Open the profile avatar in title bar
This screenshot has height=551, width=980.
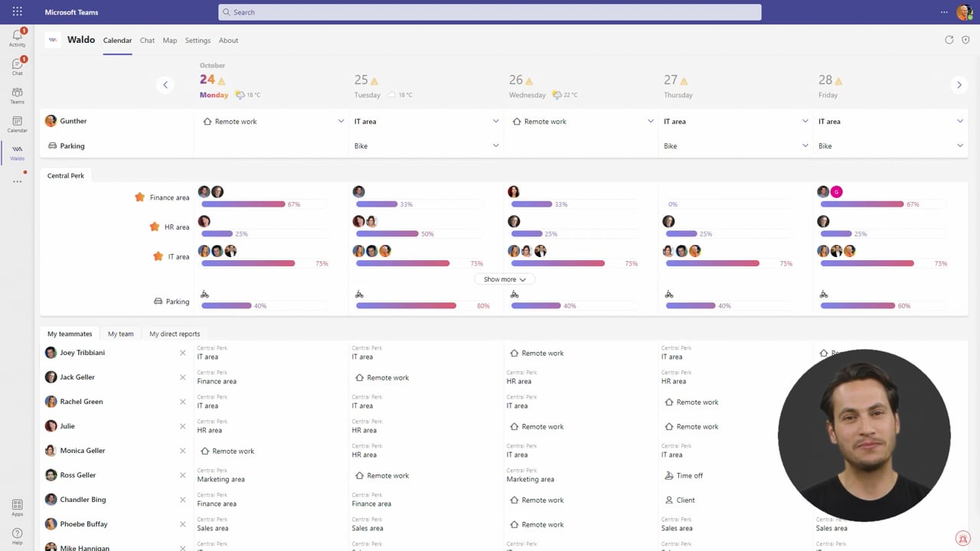click(x=965, y=12)
